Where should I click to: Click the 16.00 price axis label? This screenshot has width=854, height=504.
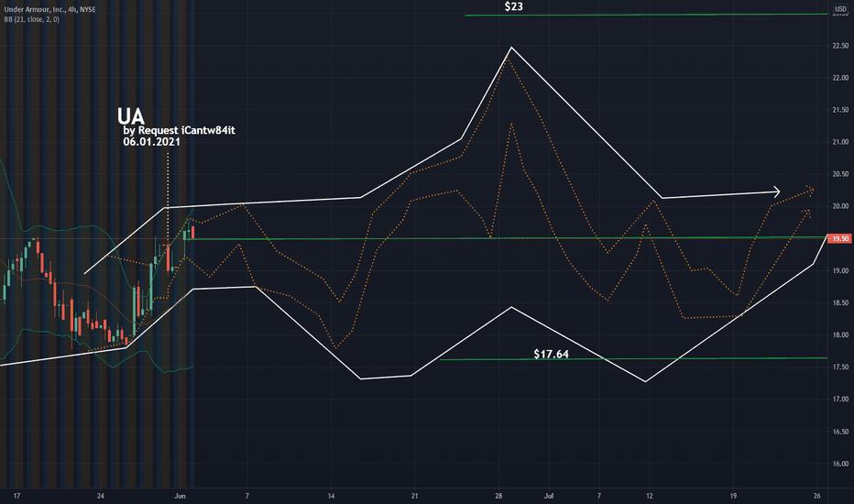[840, 464]
